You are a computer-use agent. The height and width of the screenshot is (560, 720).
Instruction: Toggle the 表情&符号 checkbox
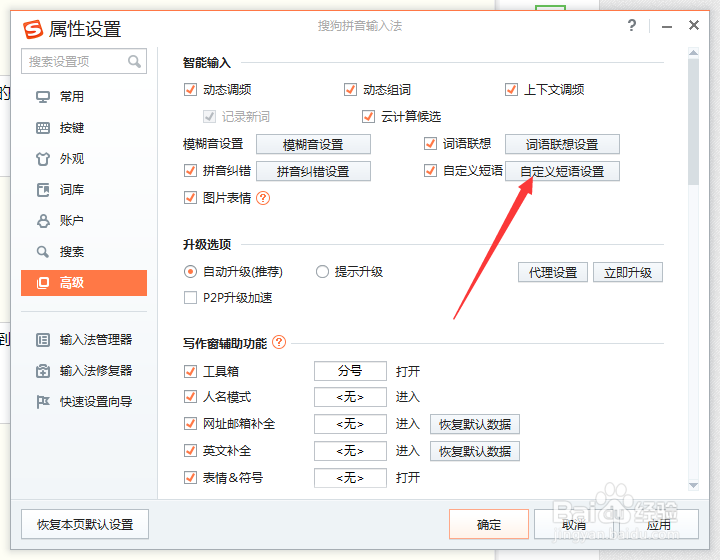point(190,478)
